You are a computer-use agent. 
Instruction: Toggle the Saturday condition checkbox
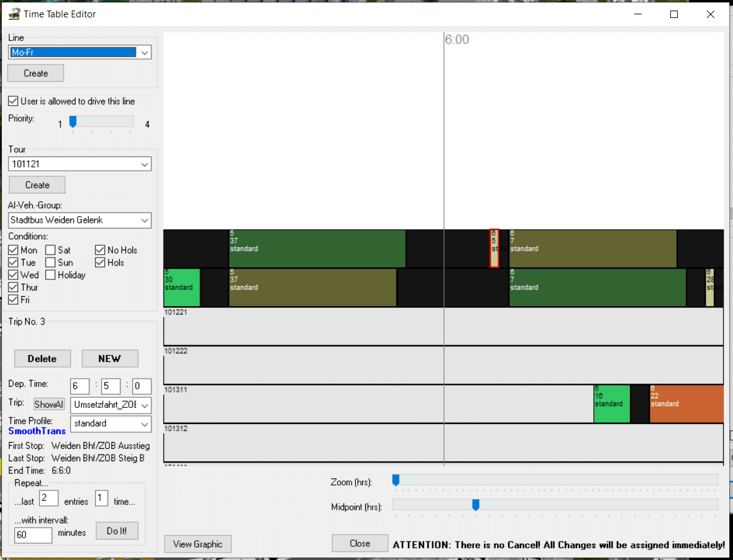click(x=50, y=250)
